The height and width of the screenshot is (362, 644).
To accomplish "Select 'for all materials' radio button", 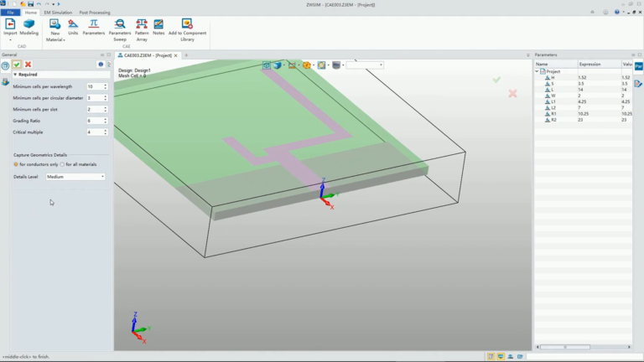I will [62, 164].
